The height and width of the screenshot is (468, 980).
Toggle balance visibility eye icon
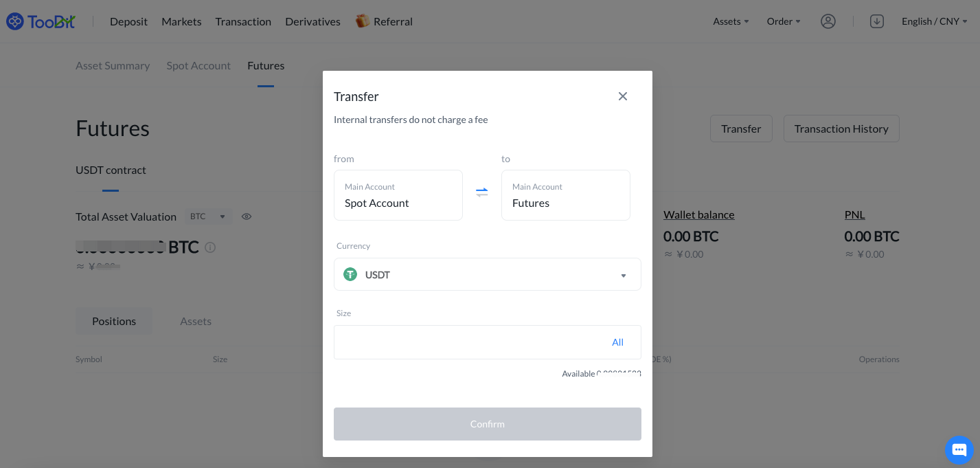coord(247,216)
